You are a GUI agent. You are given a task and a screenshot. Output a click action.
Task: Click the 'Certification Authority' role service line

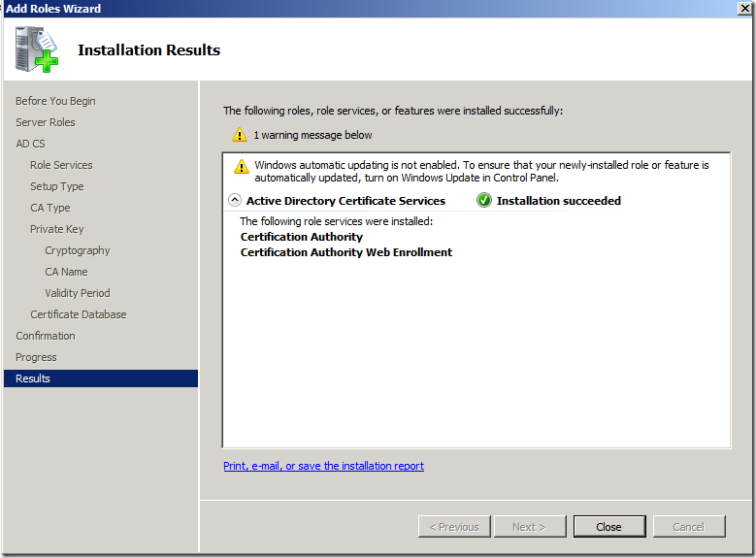302,237
